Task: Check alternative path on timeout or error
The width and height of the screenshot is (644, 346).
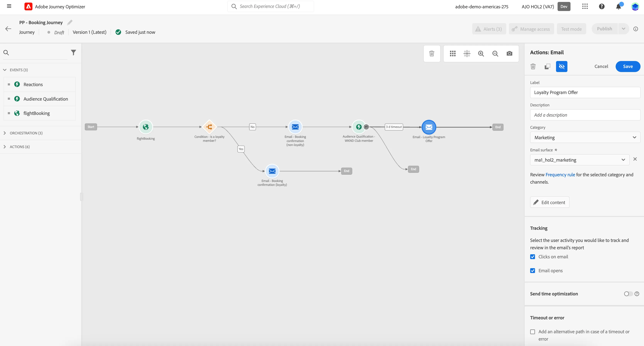Action: coord(533,332)
